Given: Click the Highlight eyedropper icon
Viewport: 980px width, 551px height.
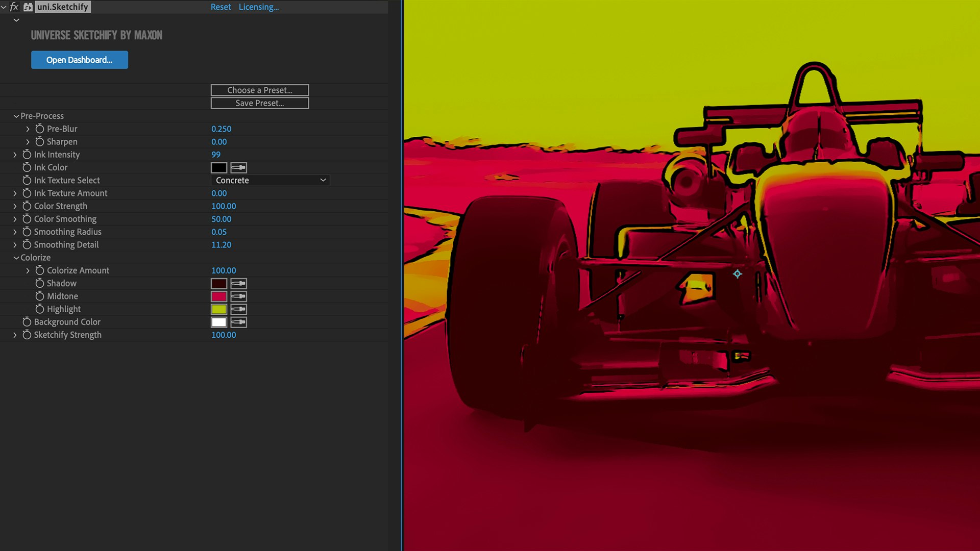Looking at the screenshot, I should [x=238, y=309].
